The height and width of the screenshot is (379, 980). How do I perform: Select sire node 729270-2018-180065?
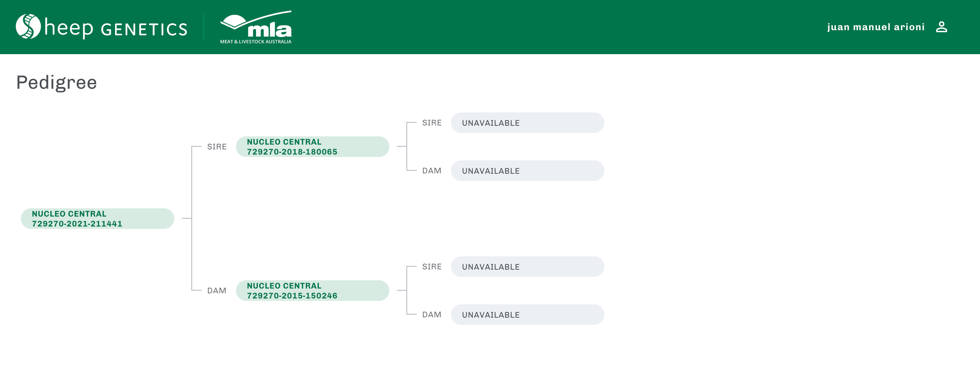point(312,147)
